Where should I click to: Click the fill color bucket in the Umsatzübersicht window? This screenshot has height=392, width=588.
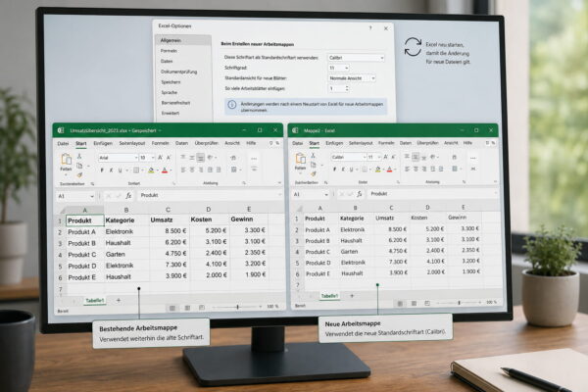point(151,171)
